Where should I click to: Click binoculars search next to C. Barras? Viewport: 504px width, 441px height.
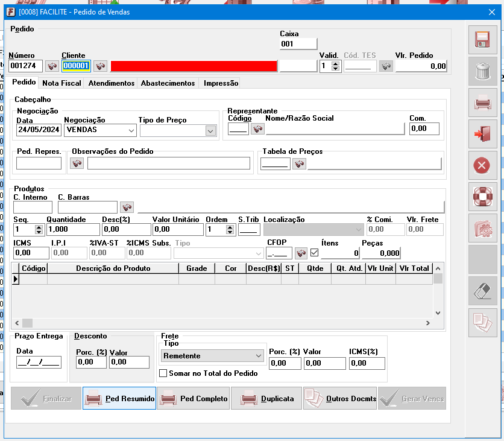coord(127,207)
